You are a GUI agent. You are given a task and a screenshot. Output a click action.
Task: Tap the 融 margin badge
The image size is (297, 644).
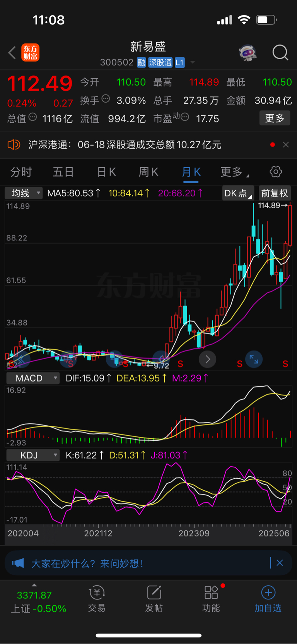tap(141, 62)
